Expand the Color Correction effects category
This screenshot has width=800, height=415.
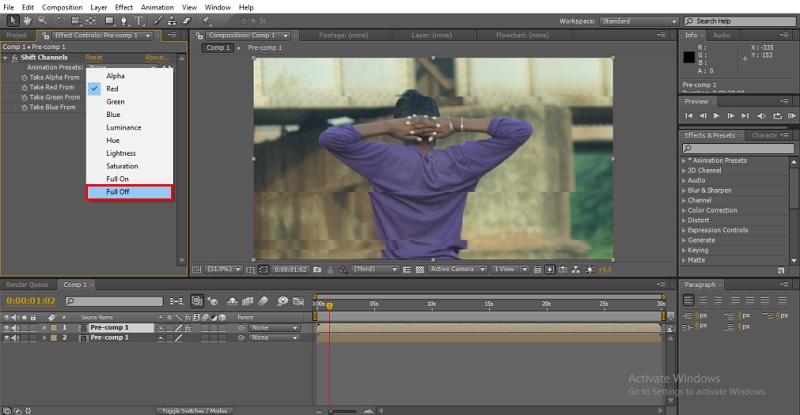coord(712,210)
